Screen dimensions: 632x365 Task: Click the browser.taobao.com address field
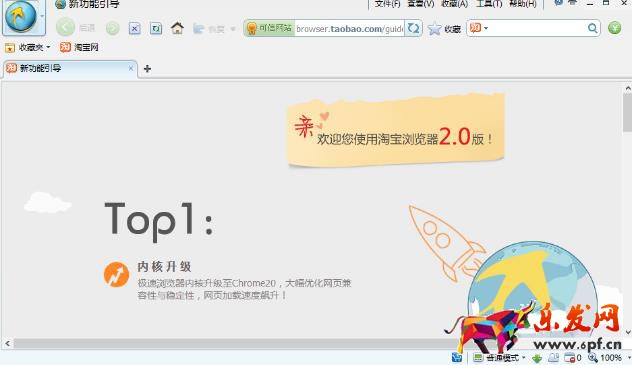[x=349, y=29]
